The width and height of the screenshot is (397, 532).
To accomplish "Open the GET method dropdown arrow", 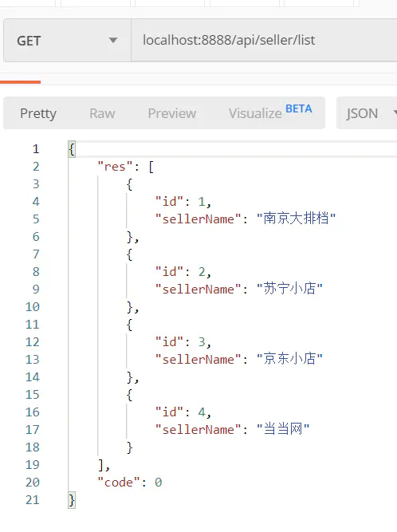I will point(113,41).
